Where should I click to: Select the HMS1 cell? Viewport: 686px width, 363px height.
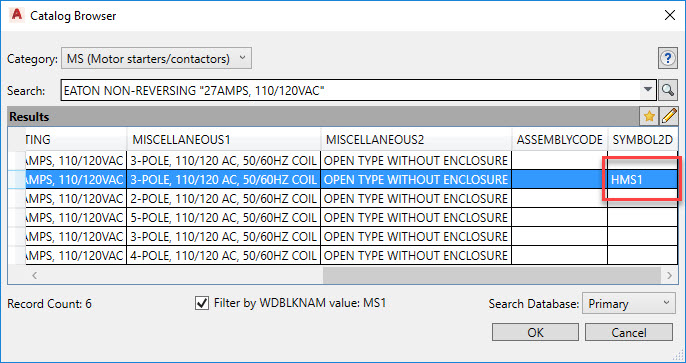pos(643,179)
